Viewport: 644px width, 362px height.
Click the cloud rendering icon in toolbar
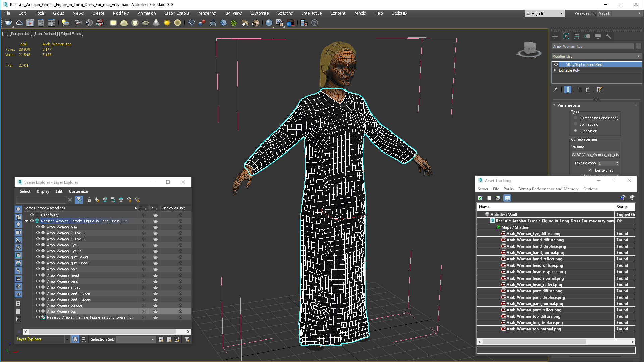coord(19,23)
